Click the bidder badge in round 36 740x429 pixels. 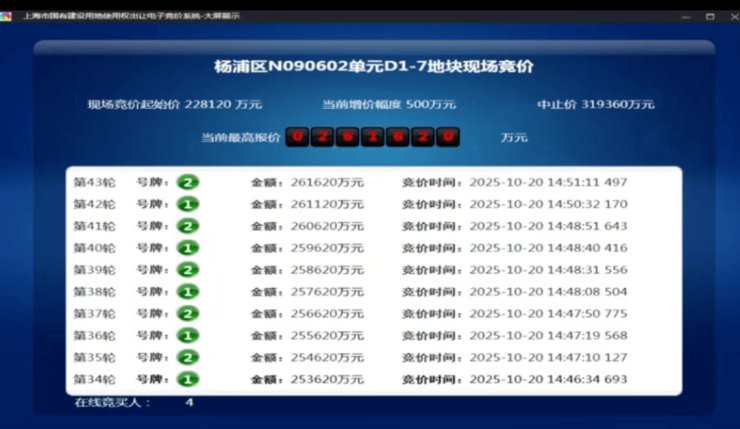click(x=188, y=336)
